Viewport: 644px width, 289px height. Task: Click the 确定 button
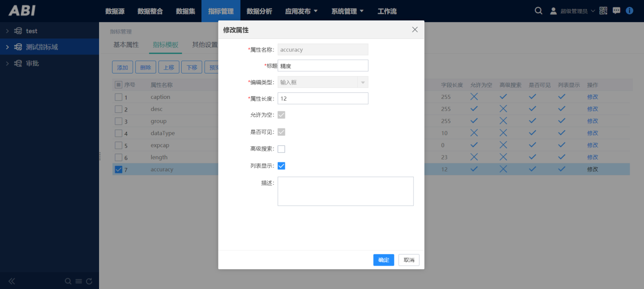point(383,260)
